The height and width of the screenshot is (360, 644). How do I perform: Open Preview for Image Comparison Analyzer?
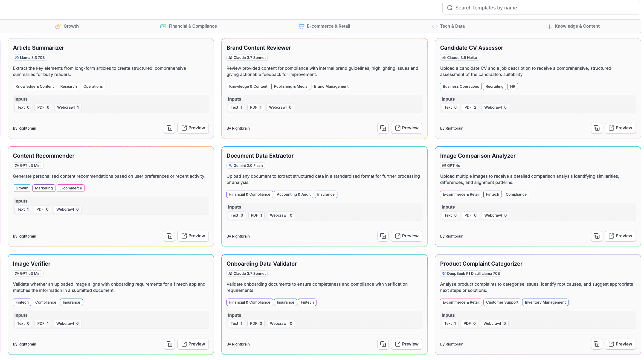[x=620, y=236]
